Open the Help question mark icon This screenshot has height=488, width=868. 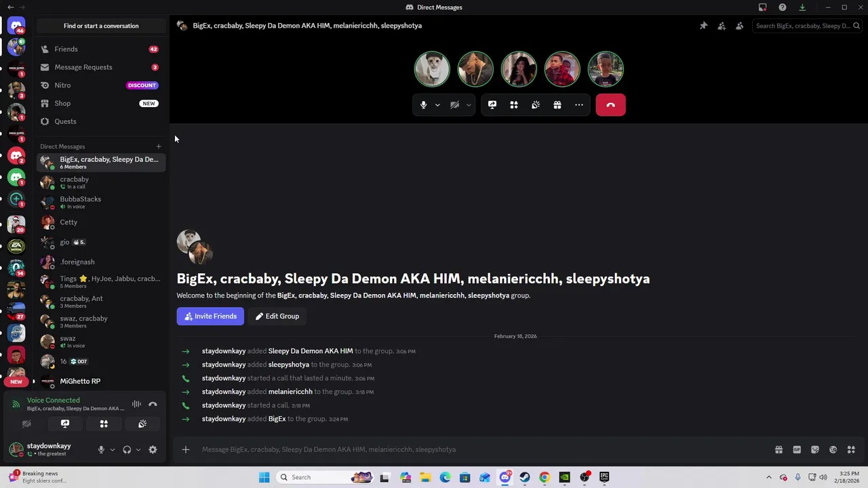783,7
